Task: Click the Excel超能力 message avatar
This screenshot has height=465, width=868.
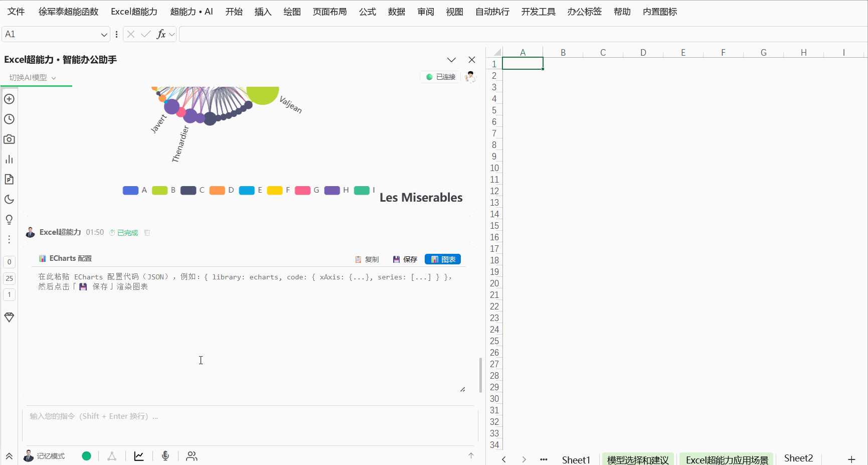Action: [x=30, y=232]
